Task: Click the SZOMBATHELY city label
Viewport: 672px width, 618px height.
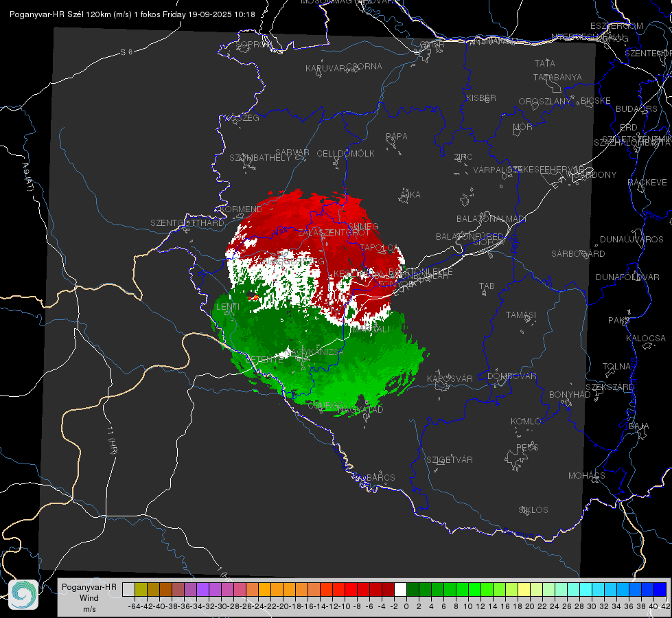Action: click(260, 158)
